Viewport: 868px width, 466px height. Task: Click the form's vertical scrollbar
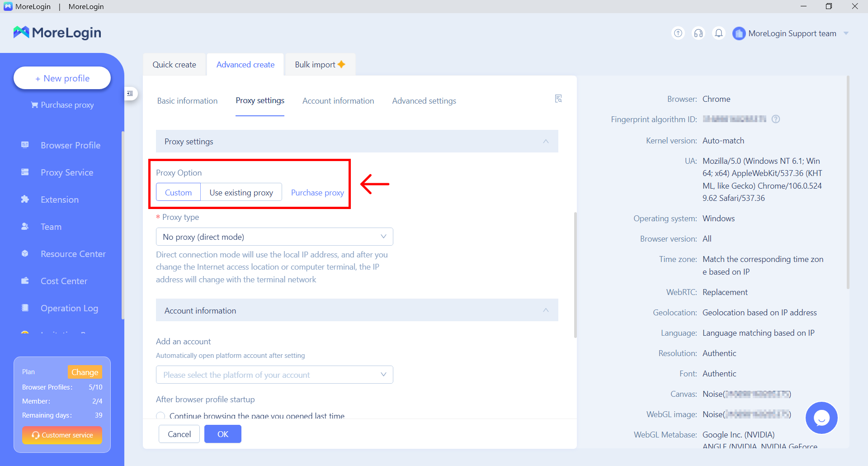pos(575,274)
